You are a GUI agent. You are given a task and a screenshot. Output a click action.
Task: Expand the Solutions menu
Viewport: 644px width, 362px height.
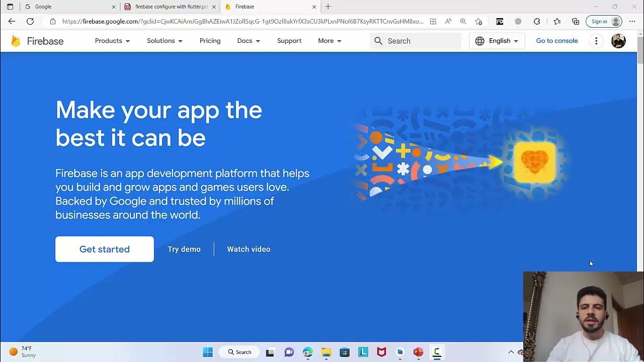click(x=165, y=41)
